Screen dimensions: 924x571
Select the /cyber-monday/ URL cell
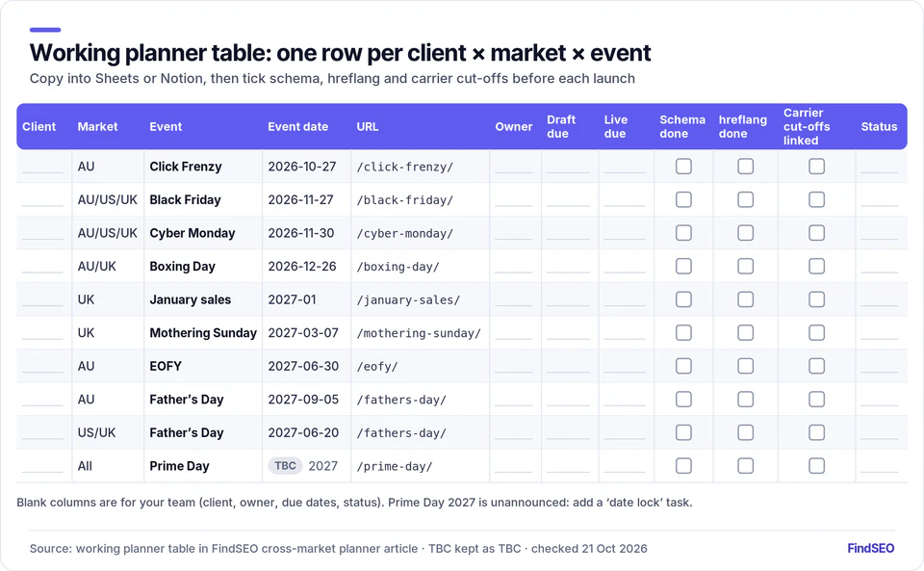(405, 233)
